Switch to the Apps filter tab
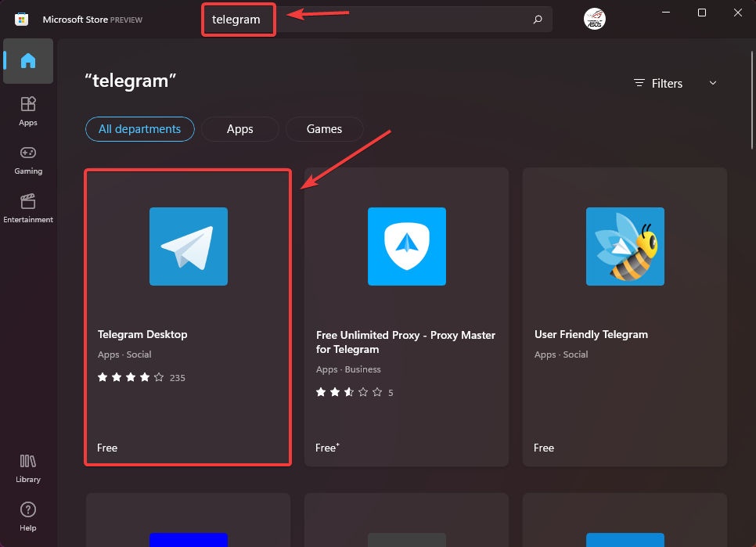 tap(239, 129)
